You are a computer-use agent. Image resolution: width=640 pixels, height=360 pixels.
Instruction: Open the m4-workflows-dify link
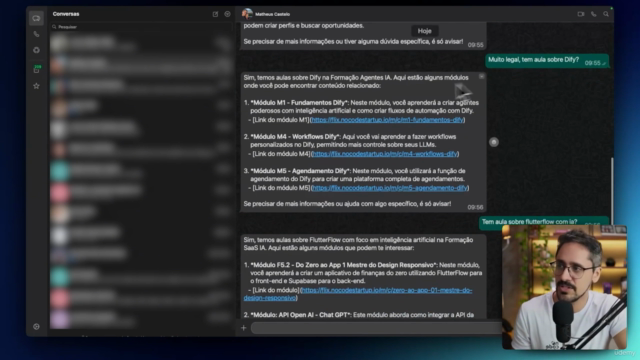tap(384, 154)
